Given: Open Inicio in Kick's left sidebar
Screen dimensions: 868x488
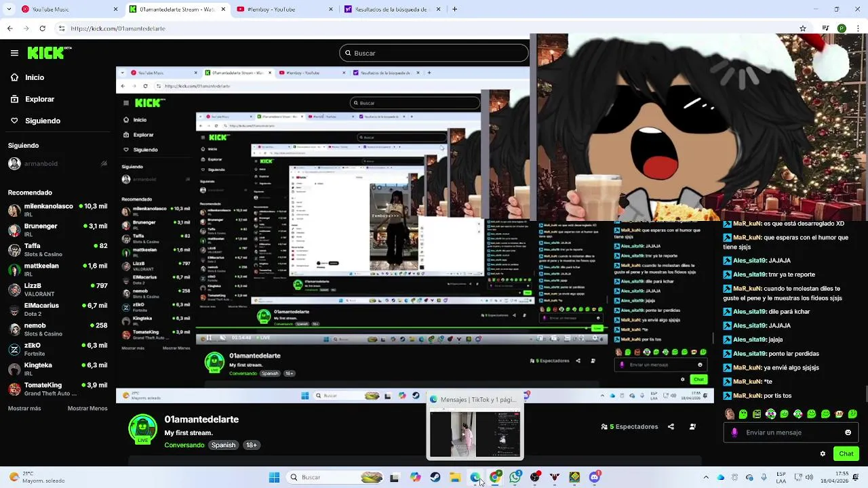Looking at the screenshot, I should click(27, 77).
